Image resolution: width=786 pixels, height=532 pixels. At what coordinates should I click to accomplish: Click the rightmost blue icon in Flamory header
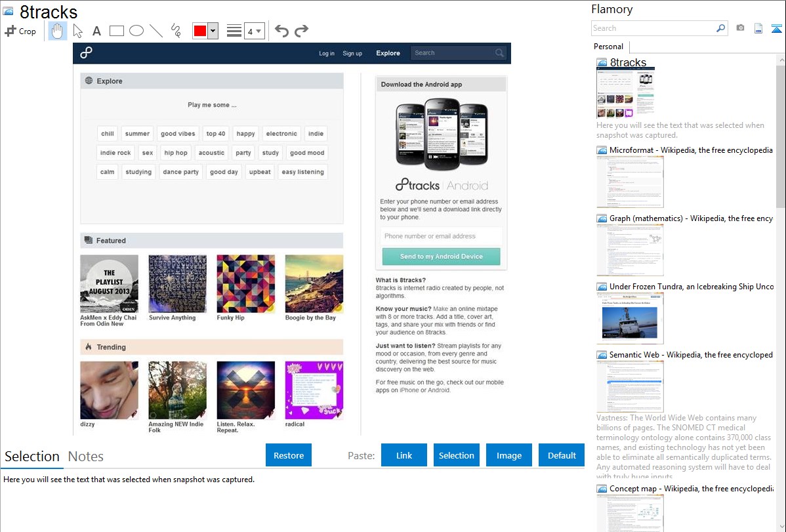click(776, 28)
